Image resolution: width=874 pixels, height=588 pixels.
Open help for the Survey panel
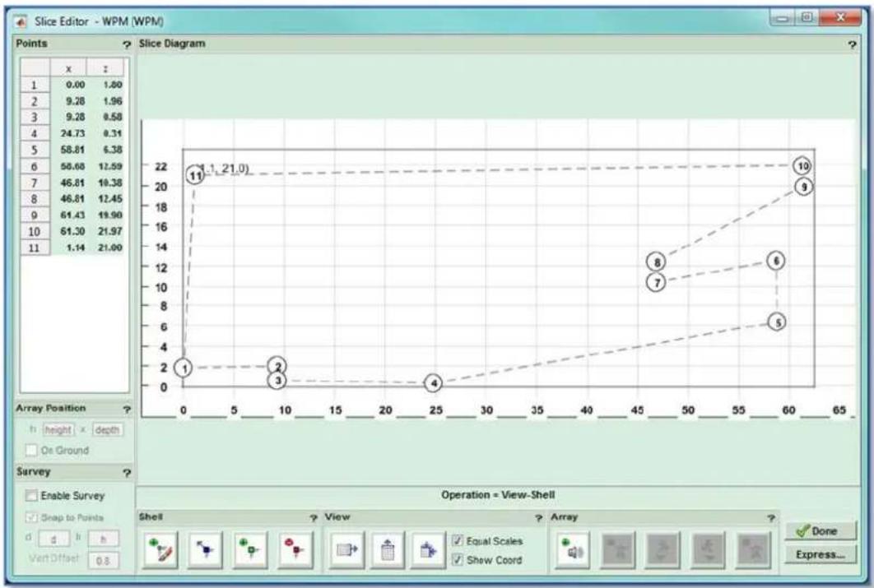tap(127, 473)
